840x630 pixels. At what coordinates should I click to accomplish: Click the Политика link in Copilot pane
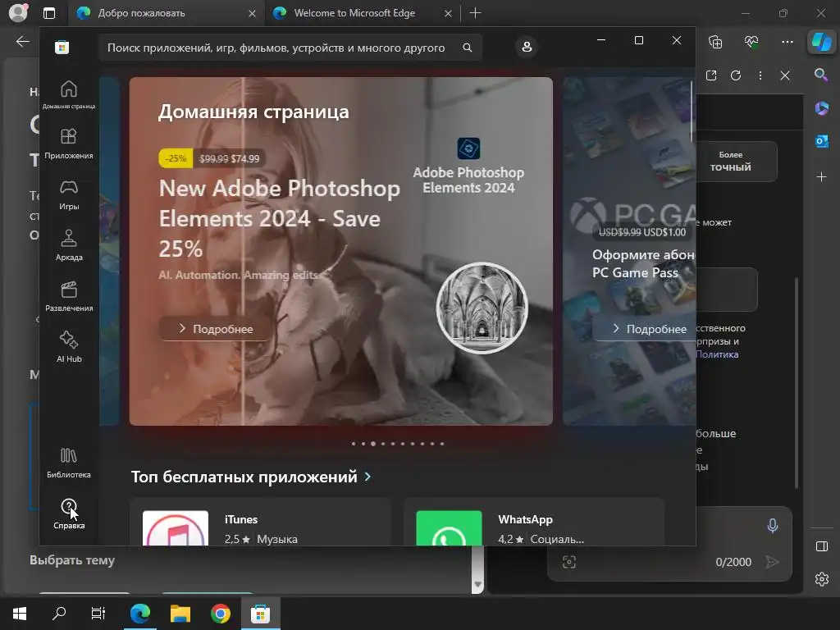(717, 354)
